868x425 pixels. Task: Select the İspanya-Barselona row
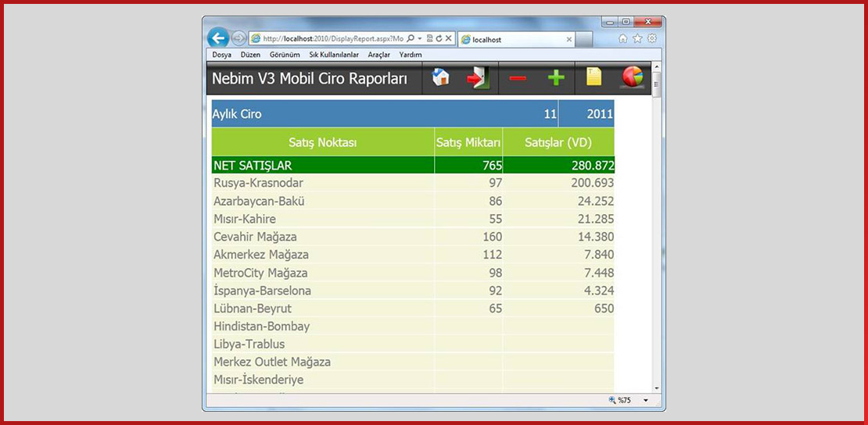tap(413, 291)
